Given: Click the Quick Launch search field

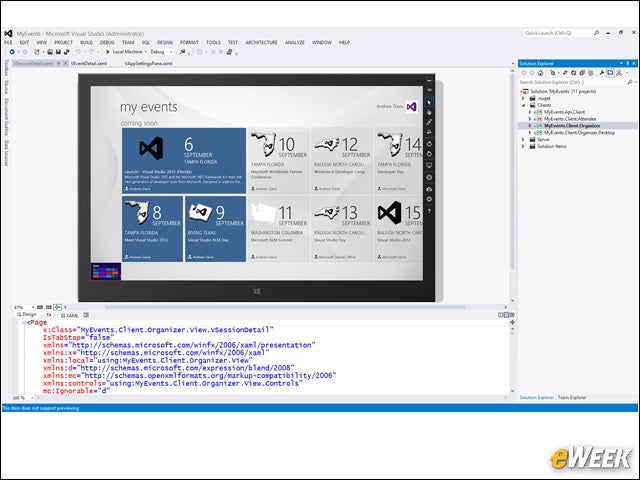Looking at the screenshot, I should point(558,33).
